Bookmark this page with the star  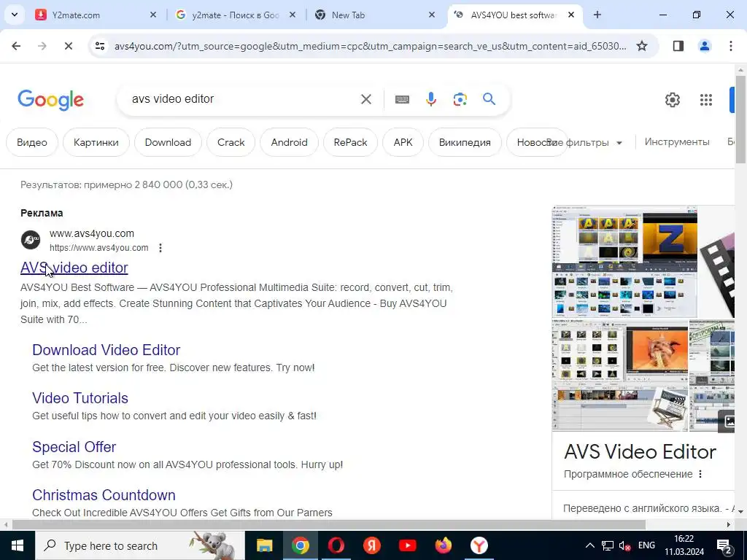(642, 46)
